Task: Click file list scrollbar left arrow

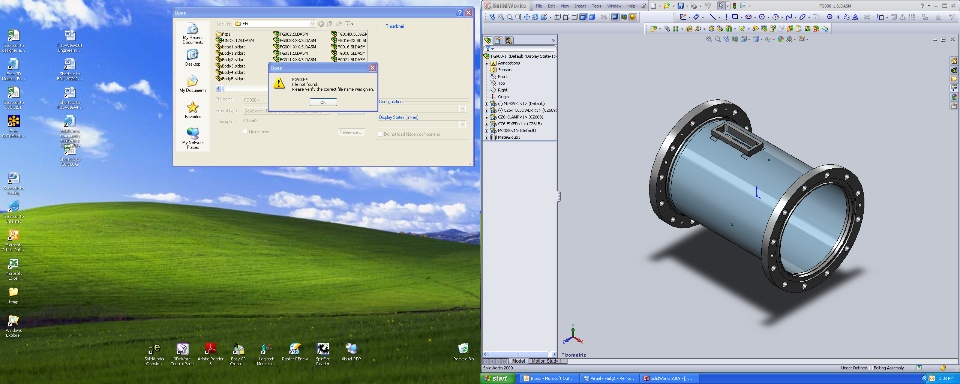Action: tap(219, 88)
